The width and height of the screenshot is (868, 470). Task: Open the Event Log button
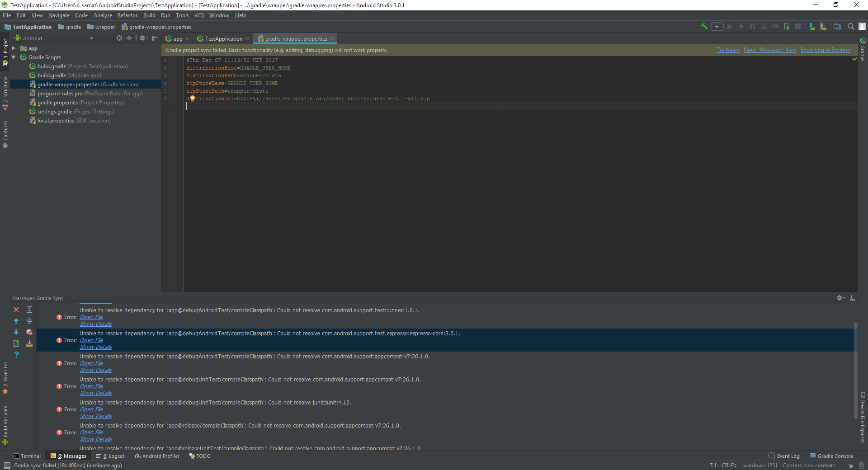(784, 456)
